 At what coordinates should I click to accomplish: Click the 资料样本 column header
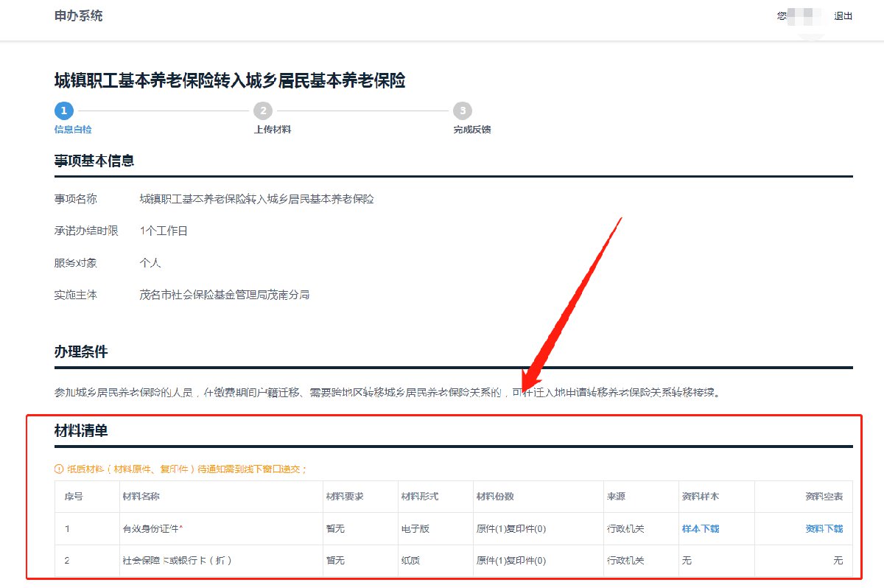pos(700,497)
